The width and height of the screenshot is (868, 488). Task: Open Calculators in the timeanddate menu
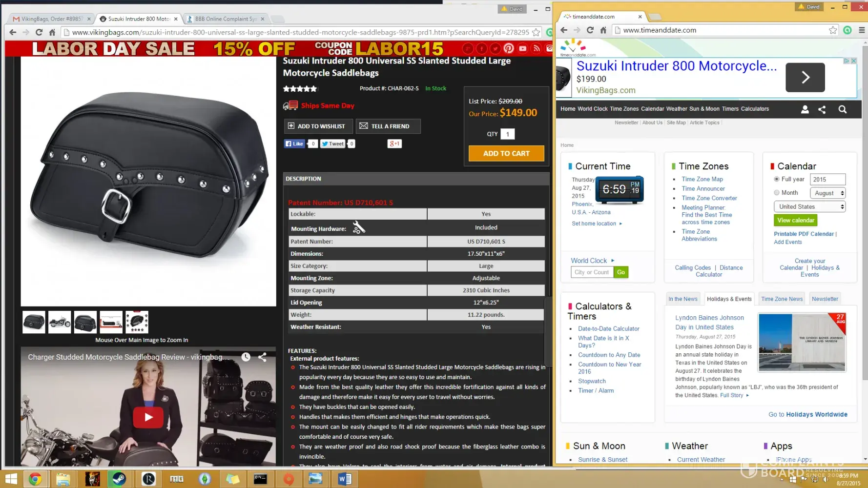(755, 109)
